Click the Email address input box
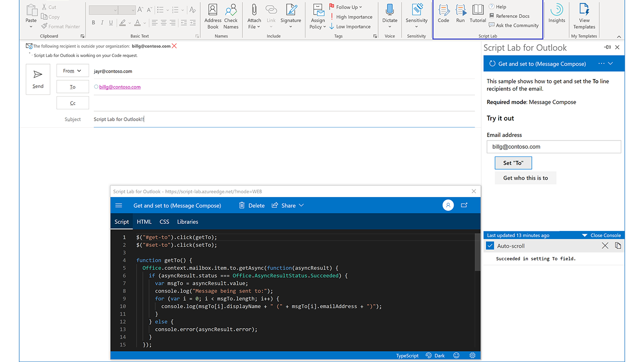This screenshot has width=644, height=362. [553, 147]
